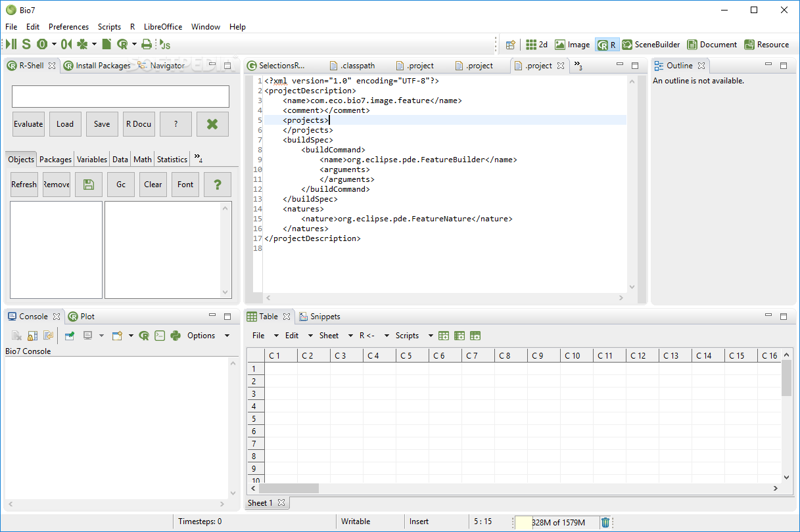Viewport: 800px width, 532px height.
Task: Open dropdown arrow next to clover icon
Action: [x=94, y=45]
